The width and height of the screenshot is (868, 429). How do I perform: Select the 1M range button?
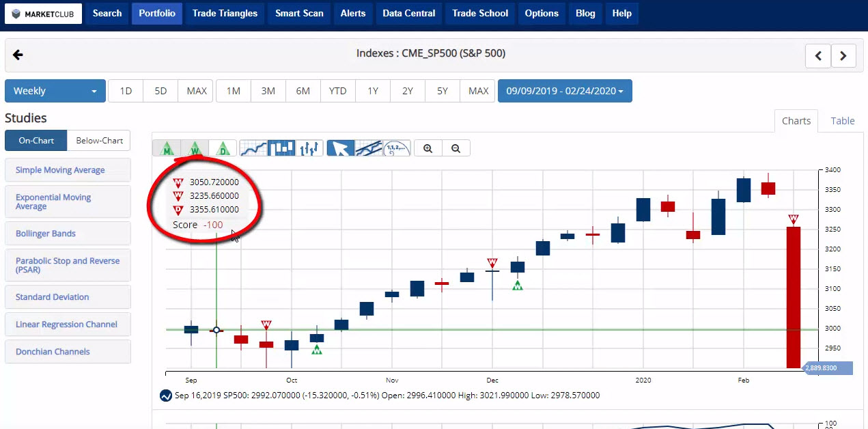click(x=234, y=91)
